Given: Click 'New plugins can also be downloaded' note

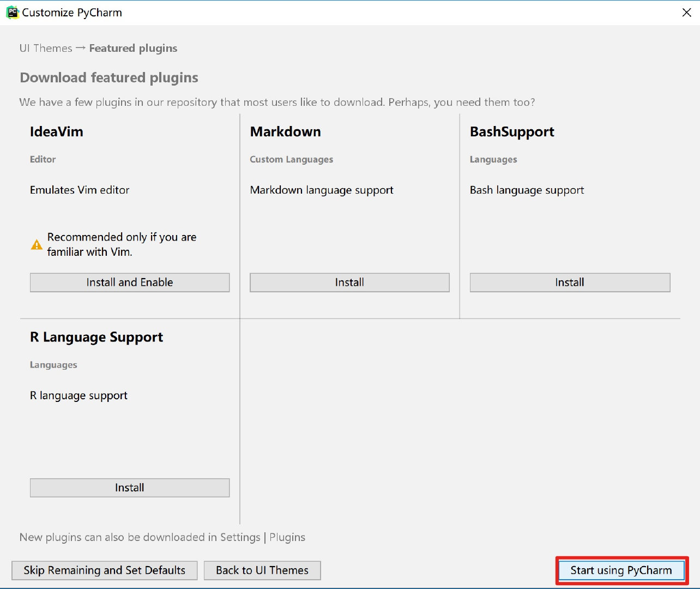Looking at the screenshot, I should click(x=162, y=537).
